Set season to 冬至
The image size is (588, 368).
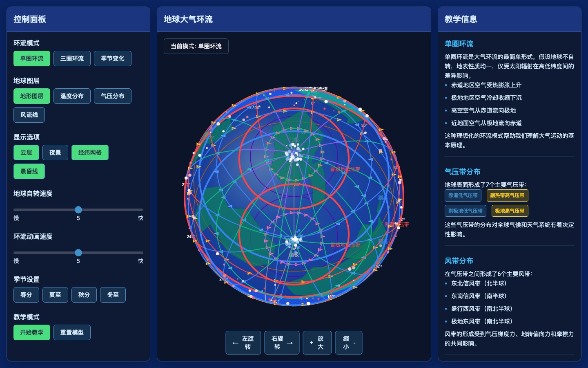point(113,295)
